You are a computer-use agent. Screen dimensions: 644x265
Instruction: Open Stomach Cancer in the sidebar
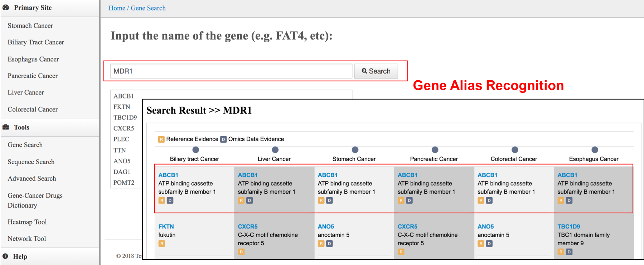[30, 26]
